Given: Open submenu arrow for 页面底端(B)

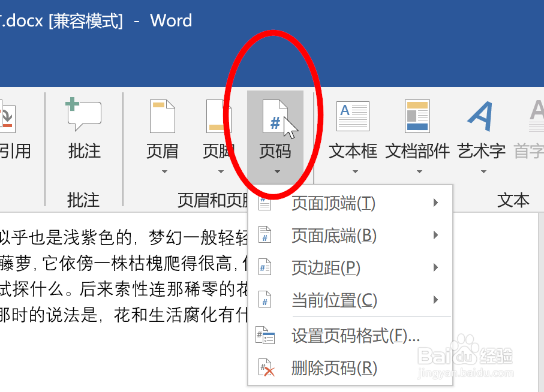Looking at the screenshot, I should point(436,236).
